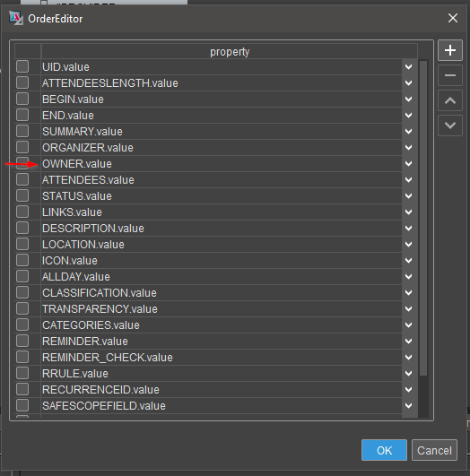The height and width of the screenshot is (476, 470).
Task: Select the STATUS.value row
Action: point(222,195)
